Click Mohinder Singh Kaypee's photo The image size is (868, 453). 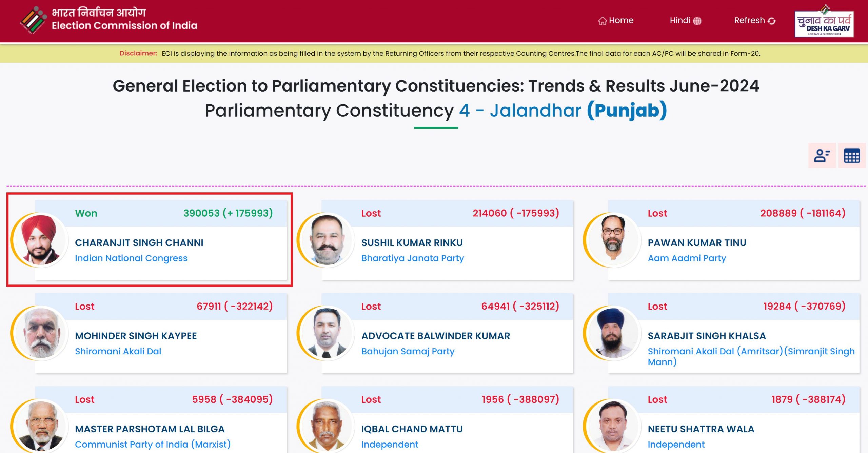(41, 333)
